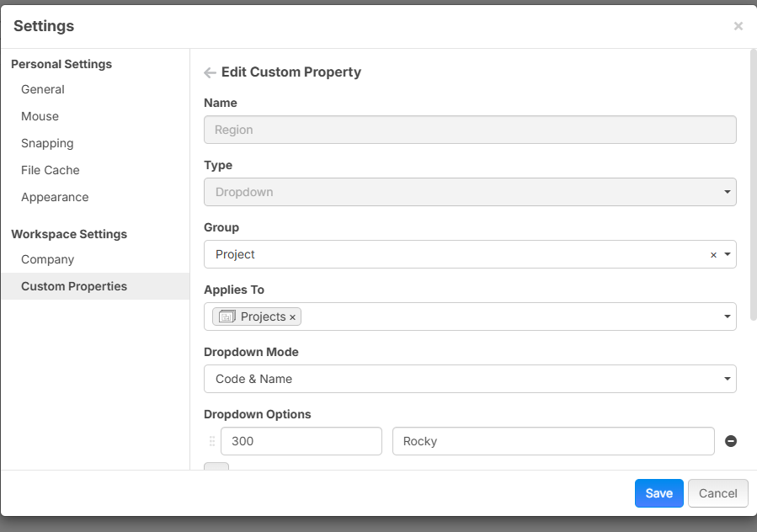Click Cancel to discard changes

[717, 493]
